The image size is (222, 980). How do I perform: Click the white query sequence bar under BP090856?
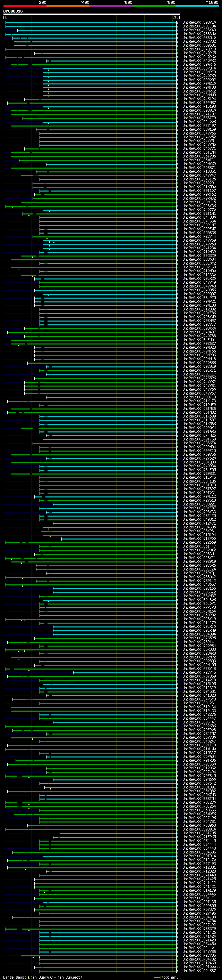(92, 15)
